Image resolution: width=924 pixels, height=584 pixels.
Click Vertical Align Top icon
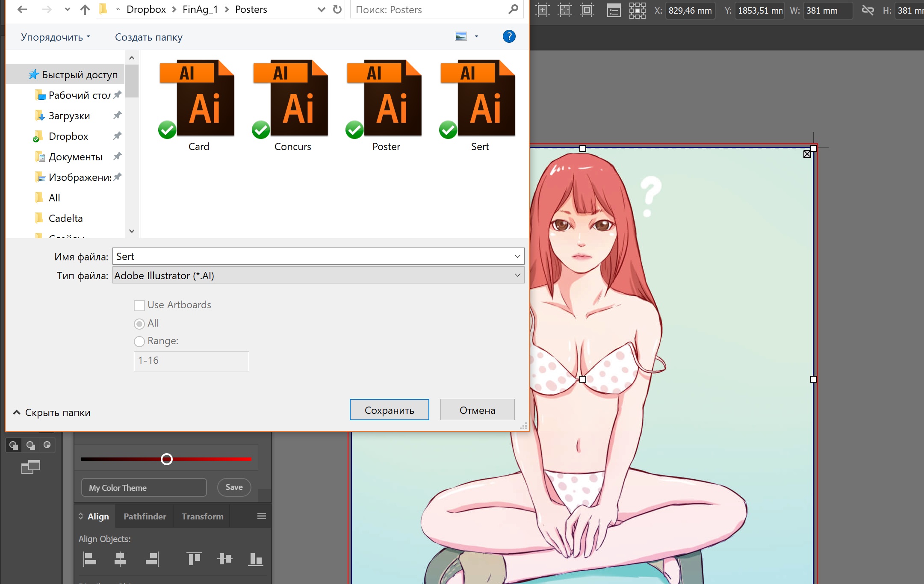(194, 558)
